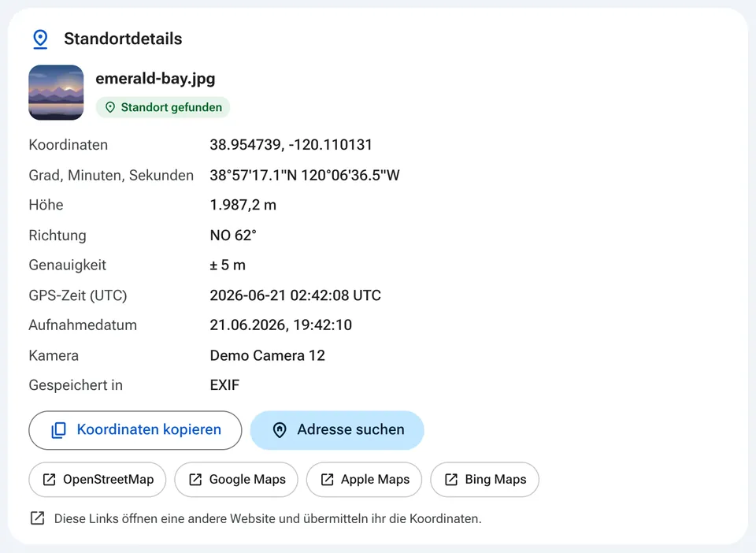Image resolution: width=756 pixels, height=553 pixels.
Task: Select the file name emerald-bay.jpg
Action: pos(155,78)
